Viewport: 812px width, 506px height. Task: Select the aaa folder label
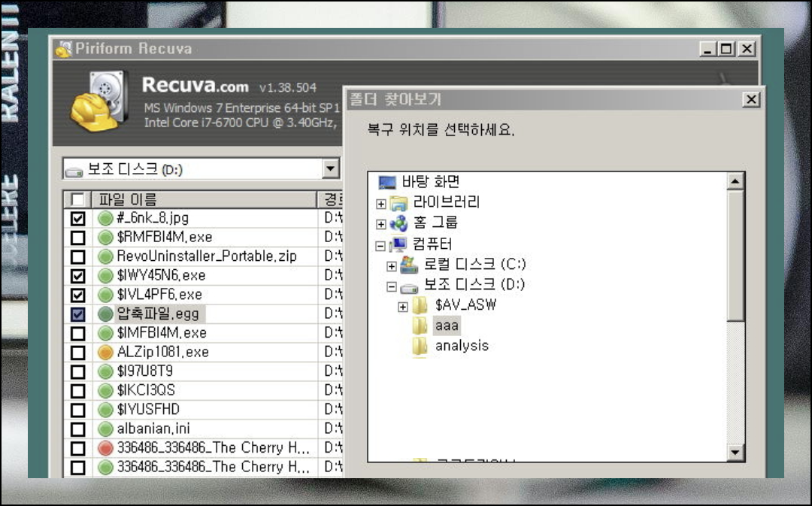pos(447,326)
